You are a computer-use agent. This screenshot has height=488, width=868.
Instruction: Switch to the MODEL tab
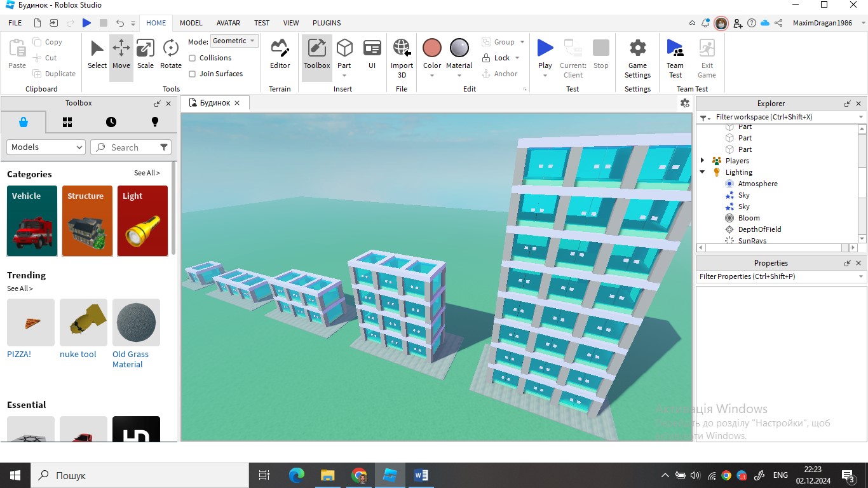(191, 23)
